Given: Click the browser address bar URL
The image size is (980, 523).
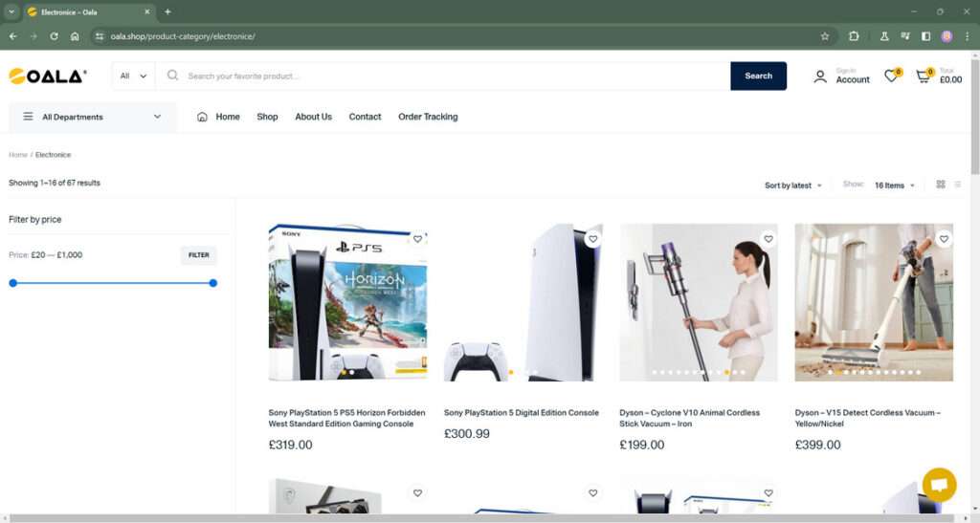Looking at the screenshot, I should point(183,36).
